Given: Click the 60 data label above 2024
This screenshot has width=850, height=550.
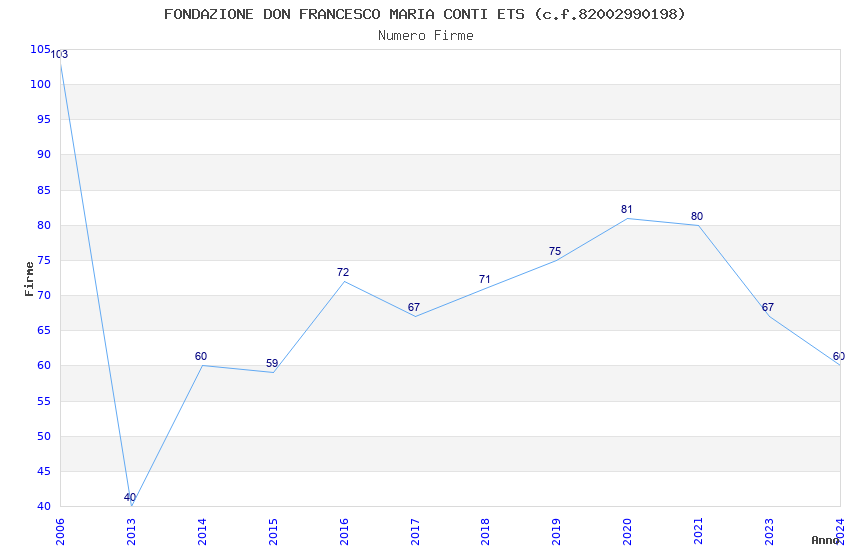Looking at the screenshot, I should pyautogui.click(x=839, y=356).
